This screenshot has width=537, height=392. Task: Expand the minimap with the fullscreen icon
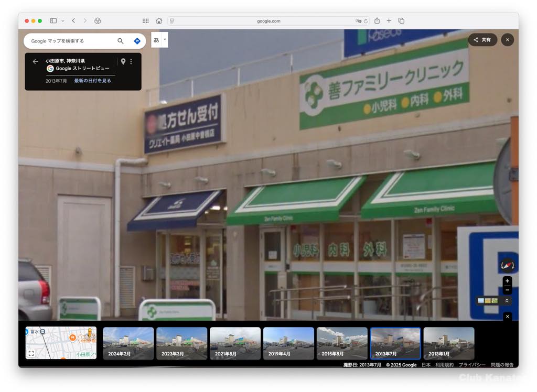click(31, 353)
